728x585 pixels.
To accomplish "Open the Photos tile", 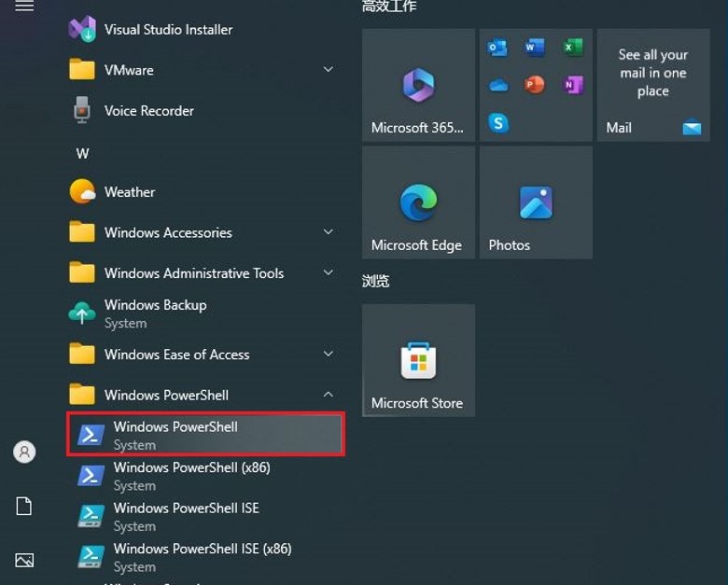I will [x=536, y=202].
